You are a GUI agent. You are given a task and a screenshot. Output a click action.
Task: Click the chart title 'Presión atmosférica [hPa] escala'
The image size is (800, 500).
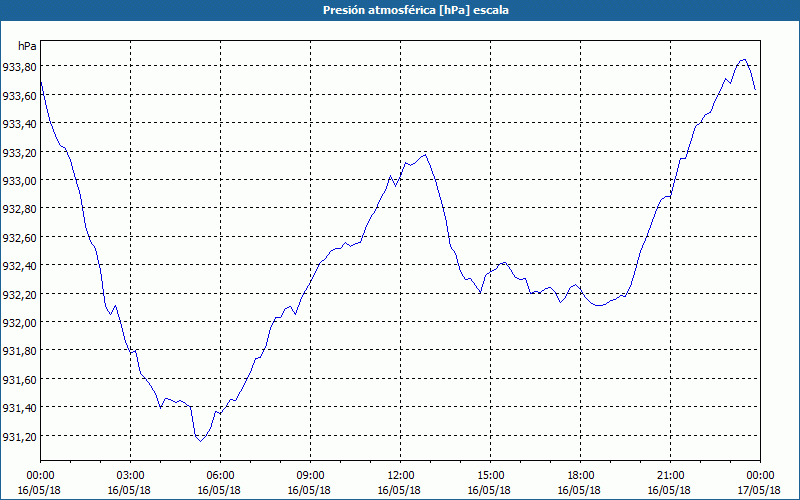416,10
